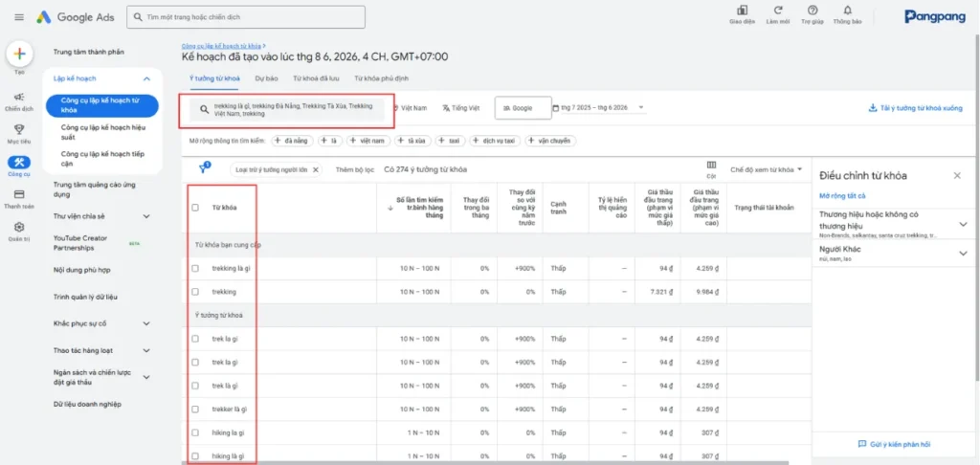Expand Khắc phục sự cố menu
This screenshot has height=465, width=980.
pos(146,323)
